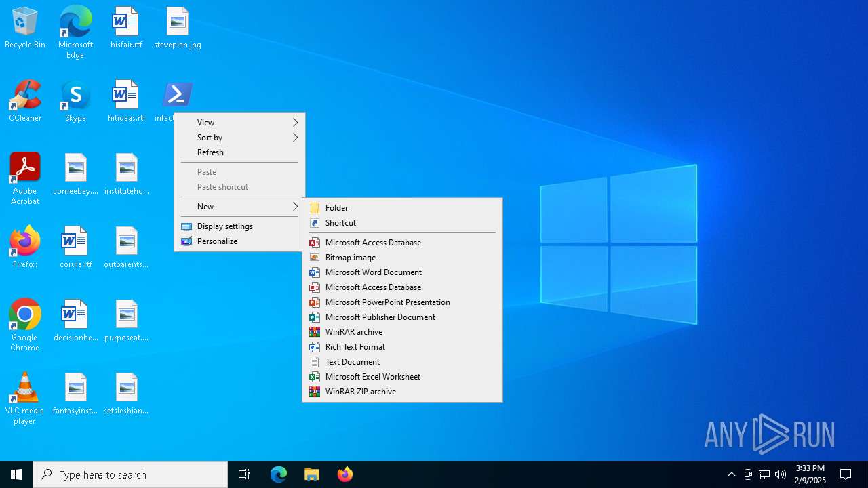
Task: Create a new Rich Text Format file
Action: tap(402, 347)
